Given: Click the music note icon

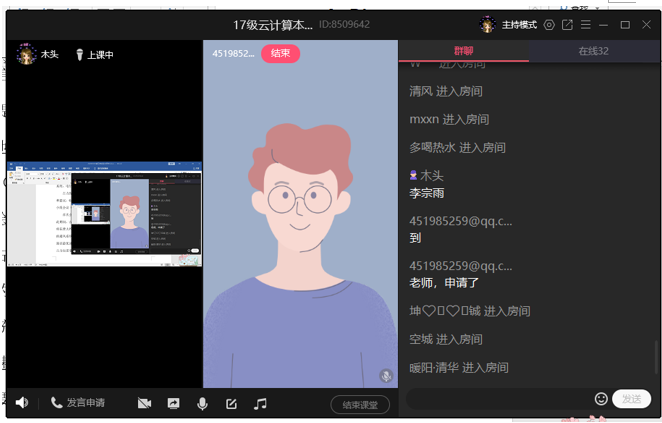Looking at the screenshot, I should (x=260, y=403).
